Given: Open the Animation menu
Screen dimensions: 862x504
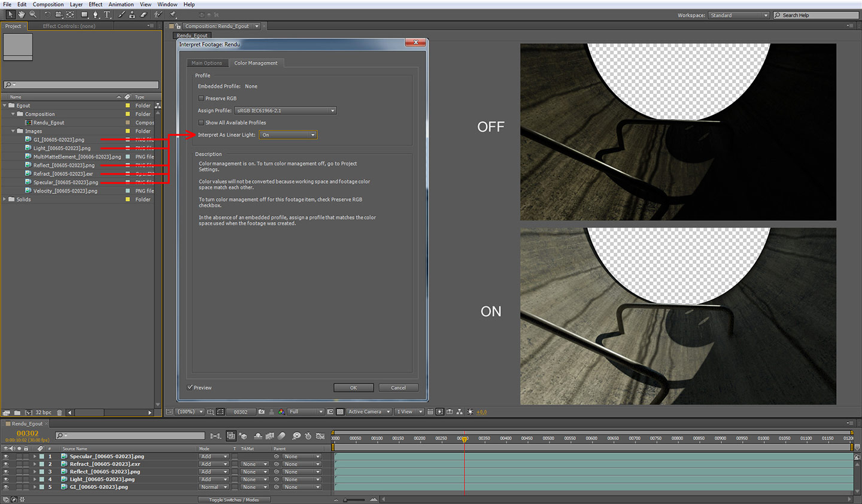Looking at the screenshot, I should [121, 4].
